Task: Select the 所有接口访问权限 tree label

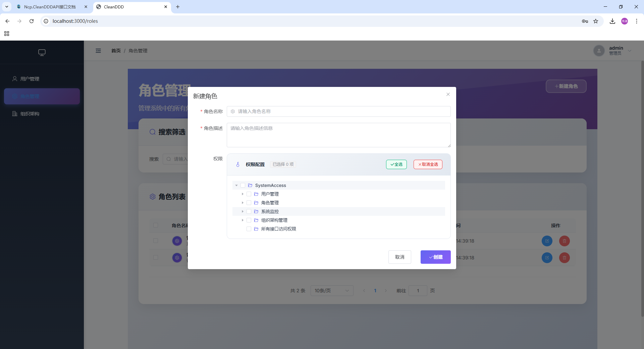Action: point(279,229)
